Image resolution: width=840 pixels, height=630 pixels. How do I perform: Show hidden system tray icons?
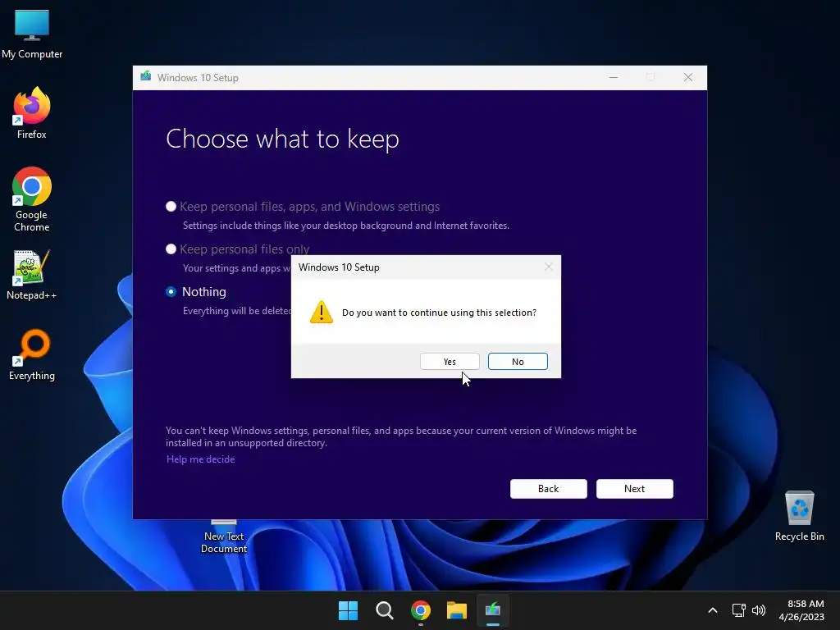point(713,610)
